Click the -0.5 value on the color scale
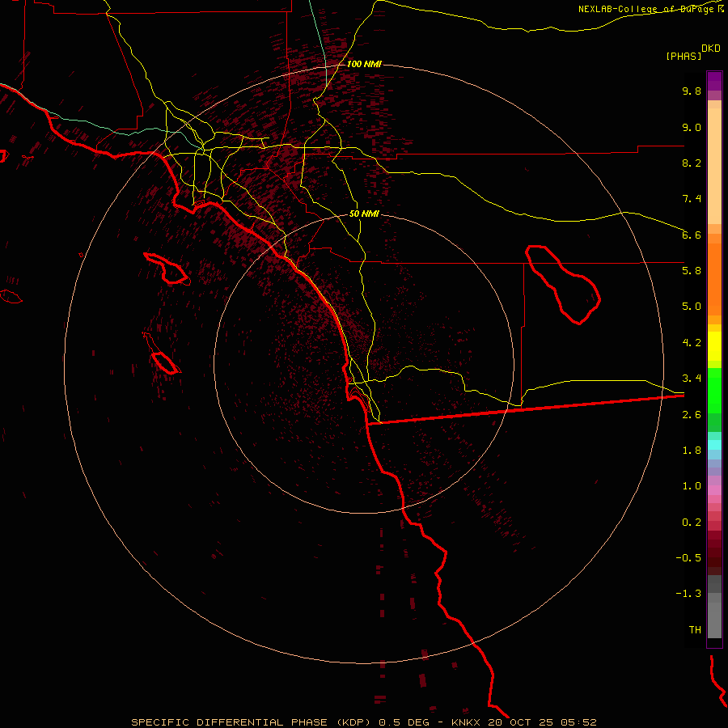The width and height of the screenshot is (728, 728). 688,558
